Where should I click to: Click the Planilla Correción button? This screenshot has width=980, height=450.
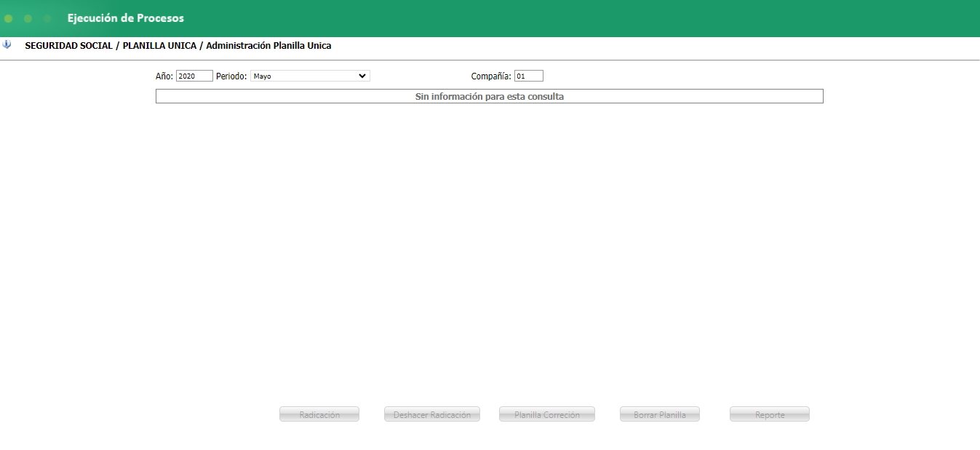tap(547, 414)
